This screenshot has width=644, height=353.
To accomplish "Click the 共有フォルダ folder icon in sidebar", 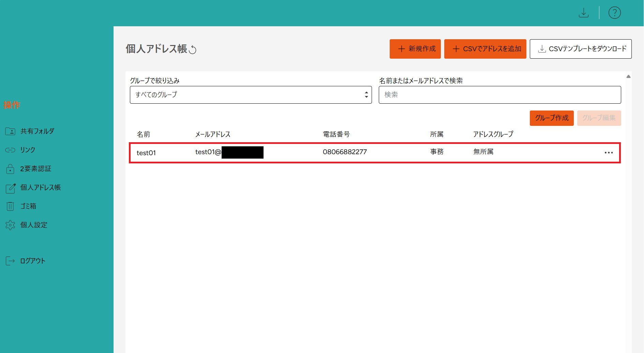I will point(10,131).
